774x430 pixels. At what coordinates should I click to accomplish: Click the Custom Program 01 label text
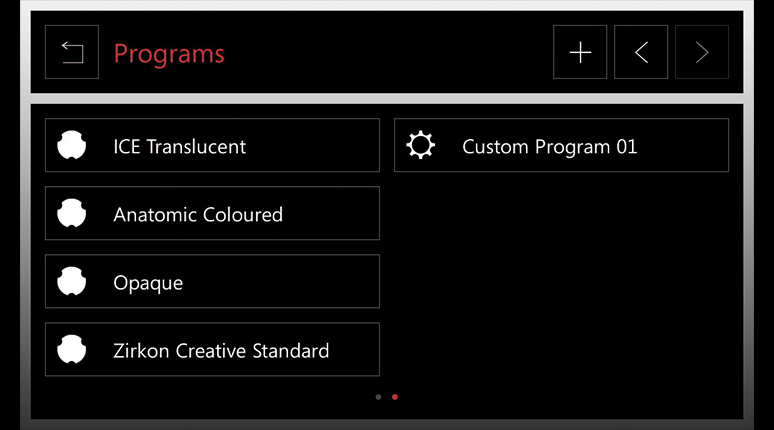coord(549,147)
